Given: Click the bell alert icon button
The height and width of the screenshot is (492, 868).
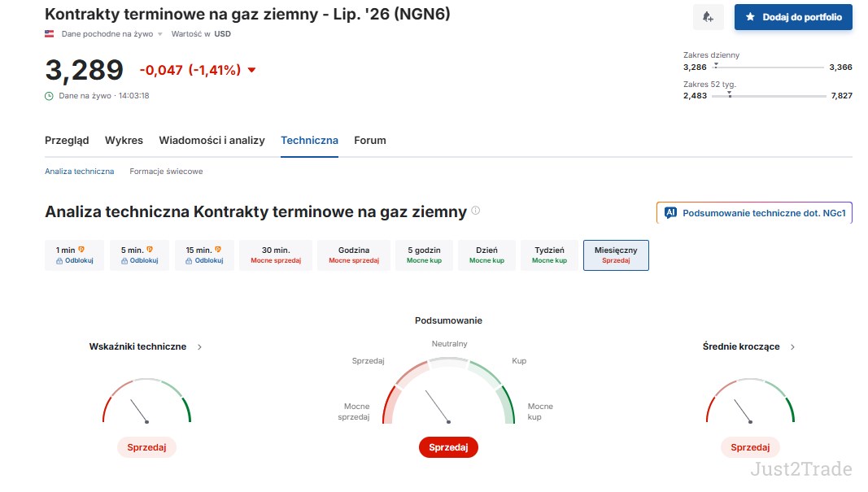Looking at the screenshot, I should [x=708, y=17].
